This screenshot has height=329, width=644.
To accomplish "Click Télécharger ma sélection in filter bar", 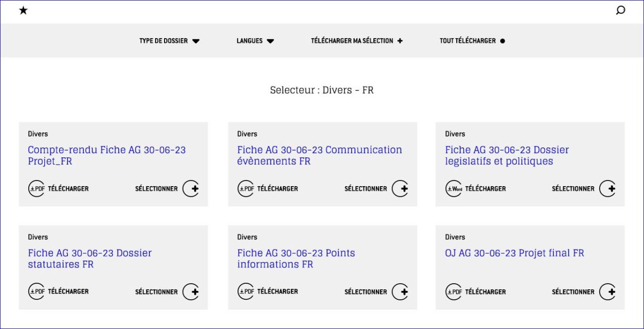I will (x=357, y=41).
